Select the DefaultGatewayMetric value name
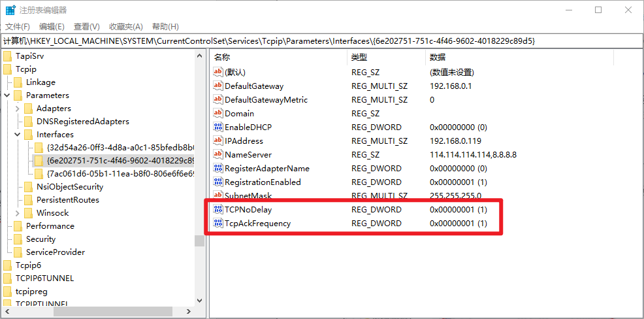This screenshot has height=319, width=644. 266,100
